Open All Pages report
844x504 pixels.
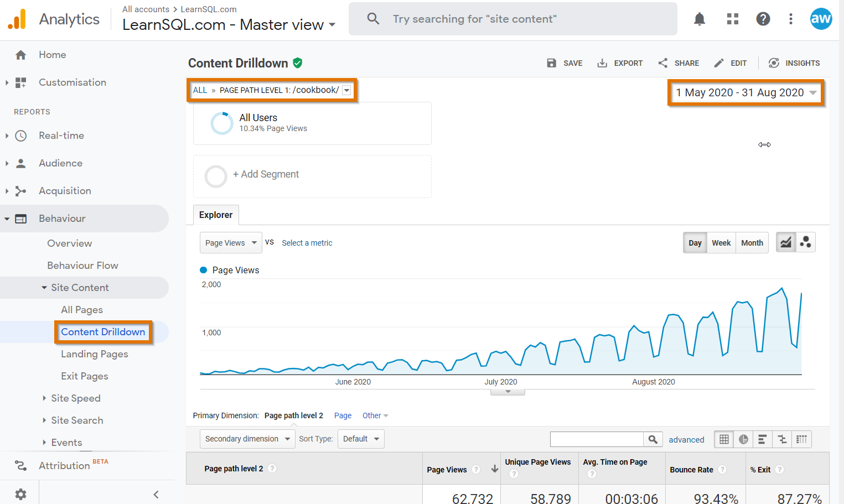(x=82, y=310)
